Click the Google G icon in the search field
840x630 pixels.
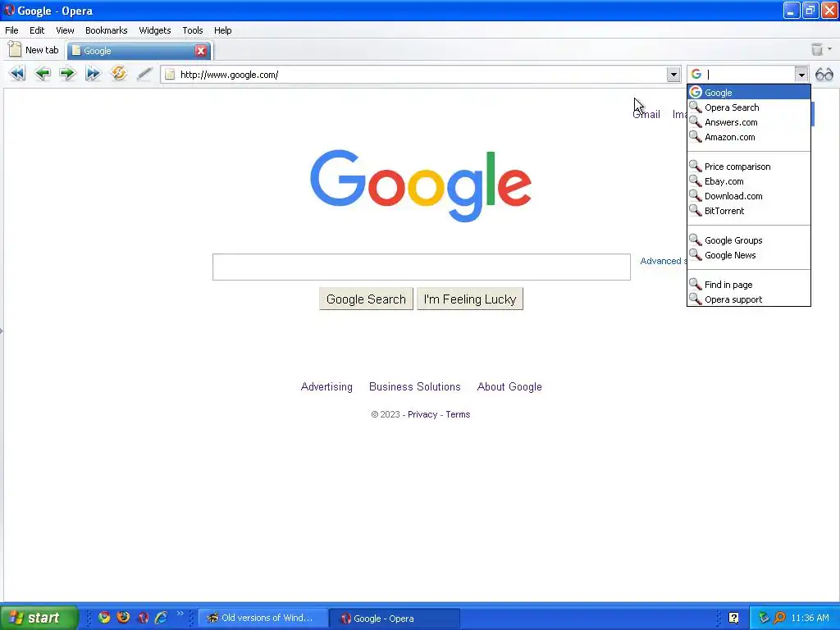click(x=696, y=74)
